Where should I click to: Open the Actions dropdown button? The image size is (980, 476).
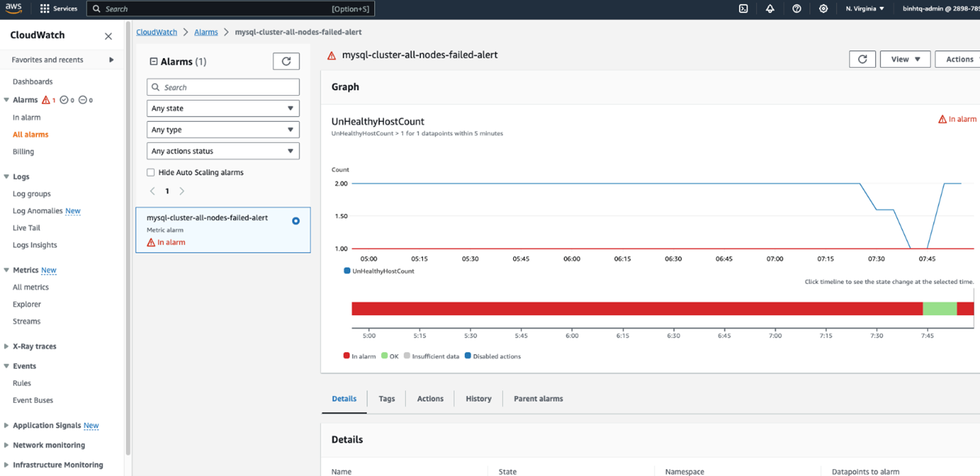point(959,59)
